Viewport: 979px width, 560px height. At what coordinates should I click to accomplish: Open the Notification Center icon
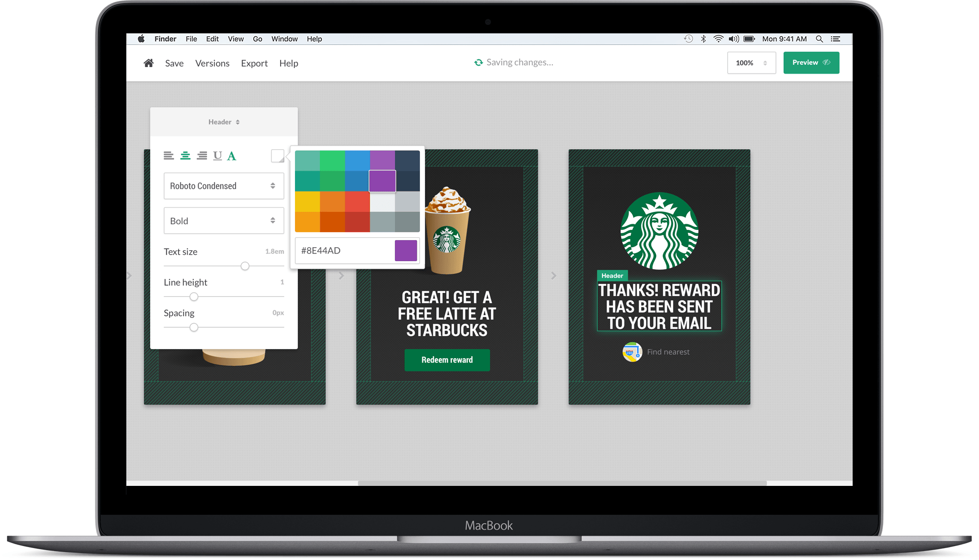coord(836,39)
